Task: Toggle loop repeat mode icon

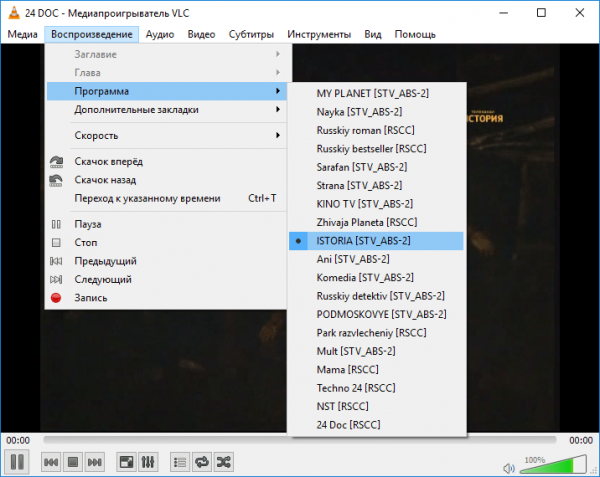Action: tap(202, 462)
